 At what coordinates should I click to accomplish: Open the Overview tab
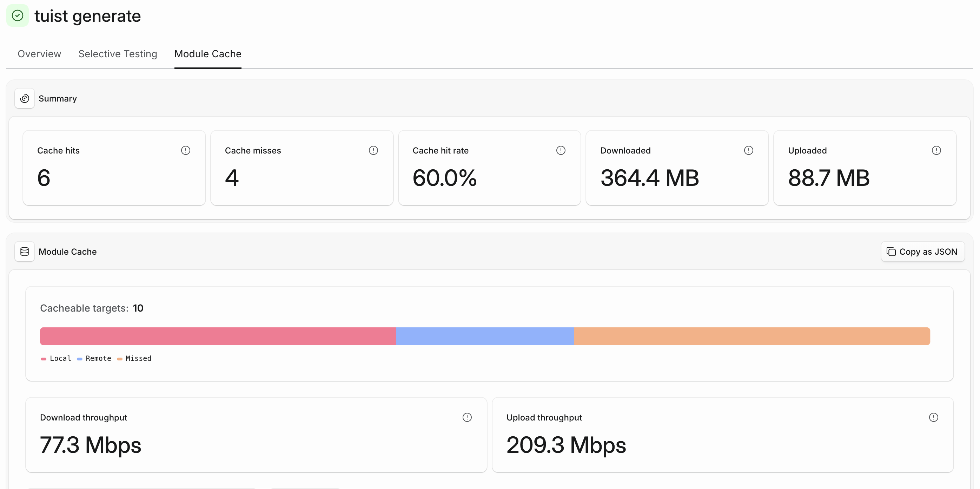39,54
